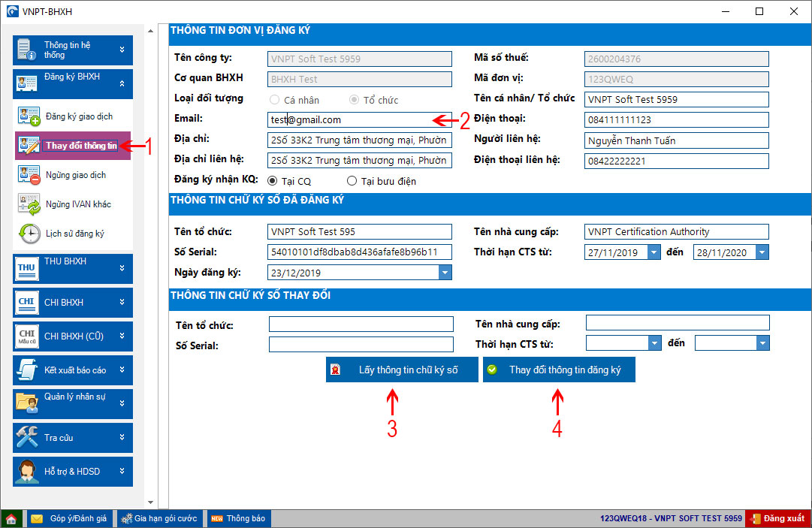Click the certificate icon on Lấy thông tin chữ ký số
The width and height of the screenshot is (812, 528).
(x=336, y=370)
